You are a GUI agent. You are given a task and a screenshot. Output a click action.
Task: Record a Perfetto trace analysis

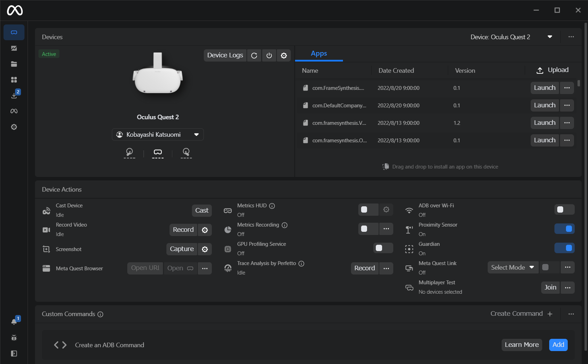(365, 268)
